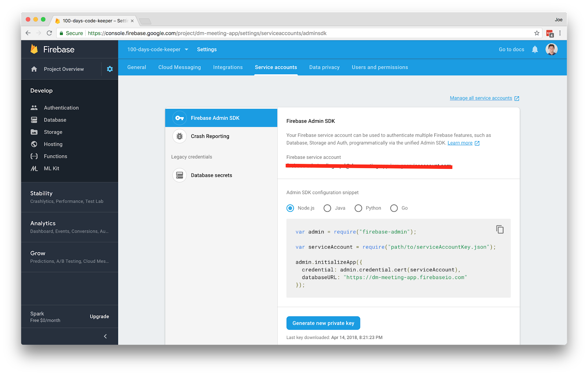Open the Chrome three-dot menu
This screenshot has height=375, width=588.
tap(560, 33)
